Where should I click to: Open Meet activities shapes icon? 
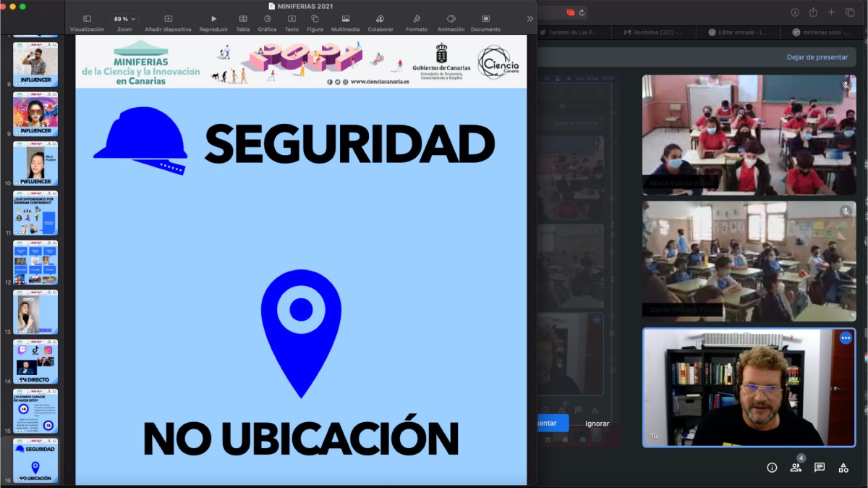(843, 468)
